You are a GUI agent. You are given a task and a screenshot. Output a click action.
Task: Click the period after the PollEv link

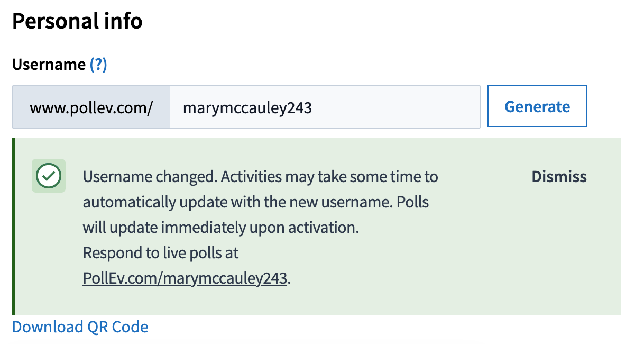click(289, 280)
